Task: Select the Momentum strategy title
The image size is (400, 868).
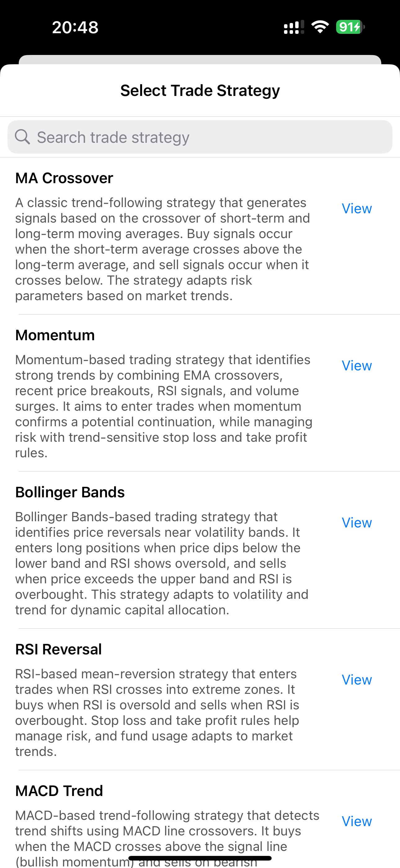Action: click(x=55, y=335)
